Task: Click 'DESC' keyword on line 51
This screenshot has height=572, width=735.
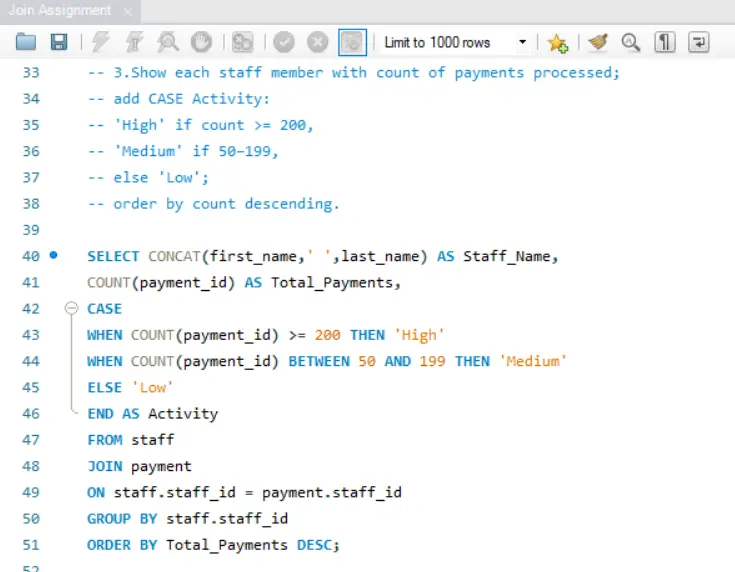Action: (x=314, y=545)
